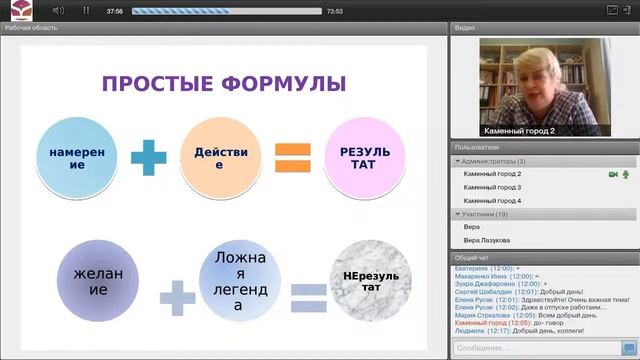
Task: Pause the webinar playback
Action: [x=86, y=11]
